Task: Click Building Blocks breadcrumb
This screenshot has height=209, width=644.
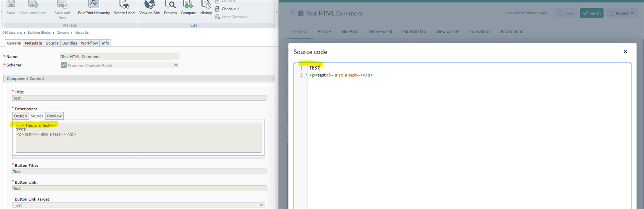Action: (x=39, y=33)
